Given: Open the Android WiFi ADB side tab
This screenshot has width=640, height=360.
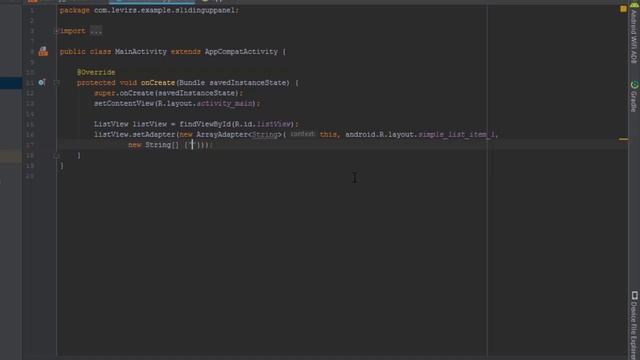Looking at the screenshot, I should (x=634, y=33).
